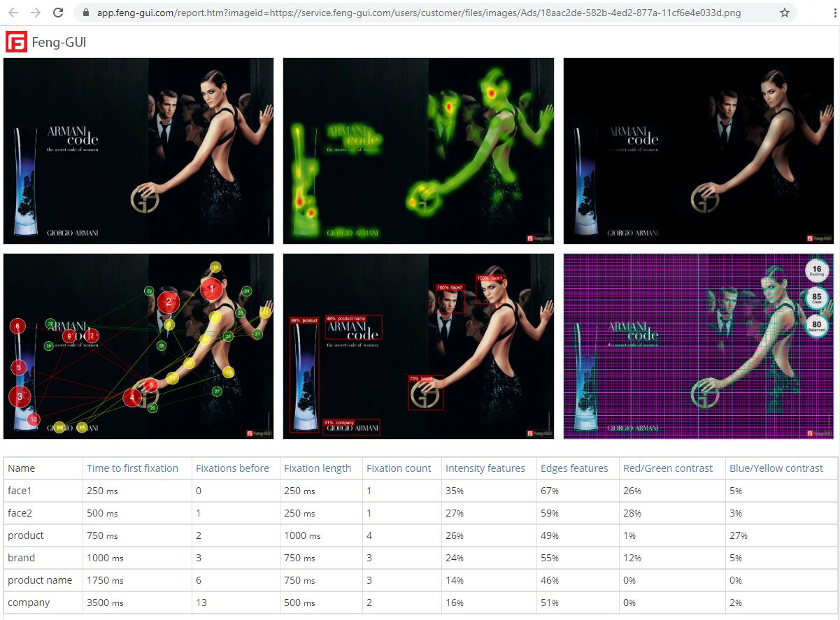This screenshot has height=620, width=840.
Task: Select the product name row label
Action: click(40, 580)
